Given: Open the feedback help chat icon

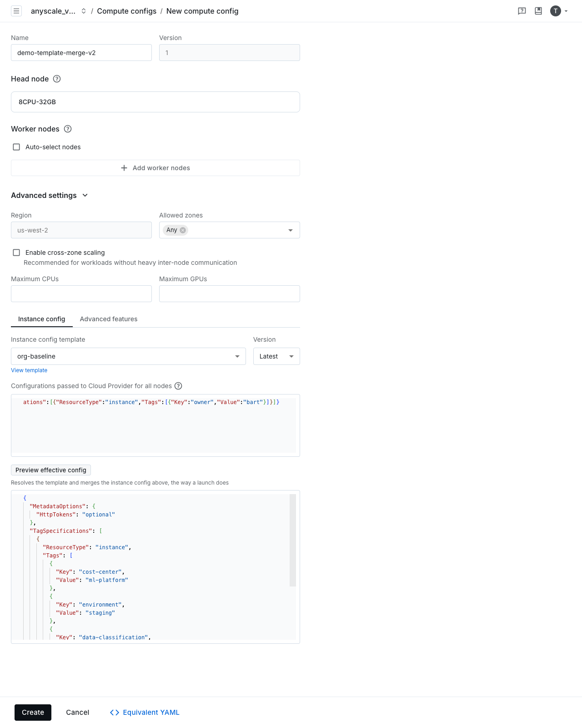Looking at the screenshot, I should (x=522, y=11).
